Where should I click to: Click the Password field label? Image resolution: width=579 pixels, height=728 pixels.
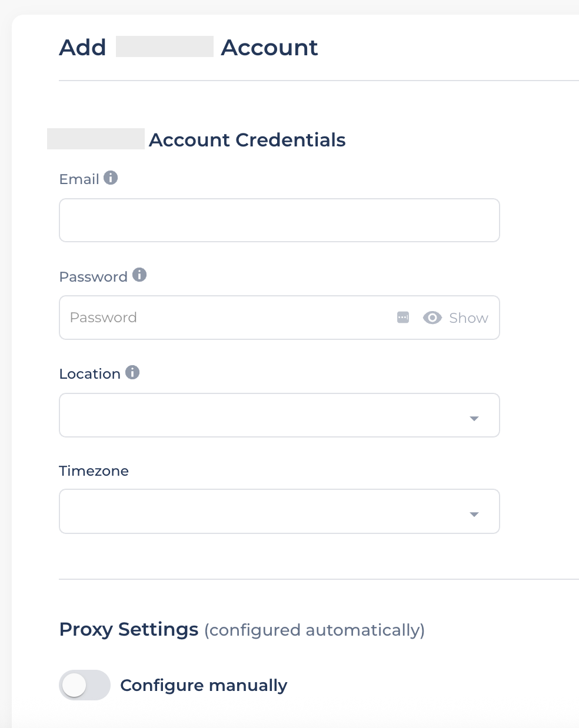[93, 277]
